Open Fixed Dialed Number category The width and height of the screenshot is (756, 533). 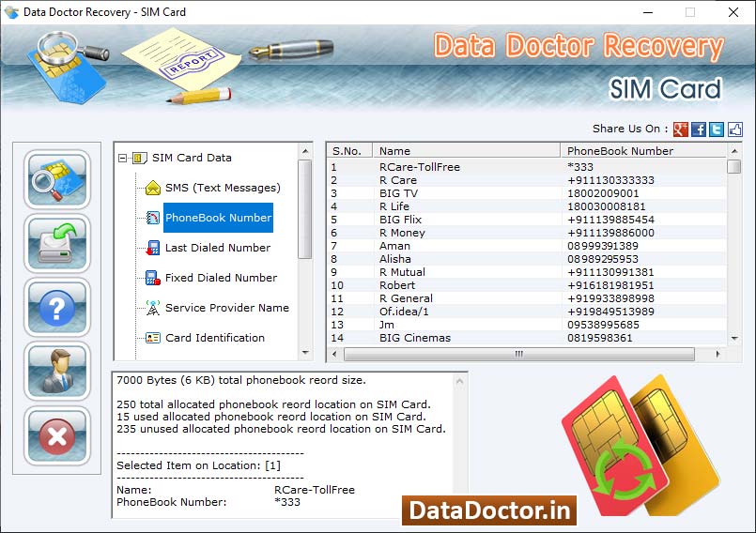[x=221, y=278]
